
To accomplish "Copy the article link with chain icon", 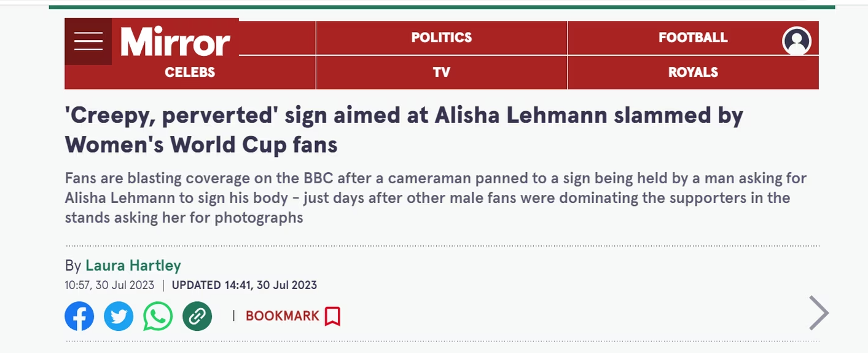I will pyautogui.click(x=197, y=316).
